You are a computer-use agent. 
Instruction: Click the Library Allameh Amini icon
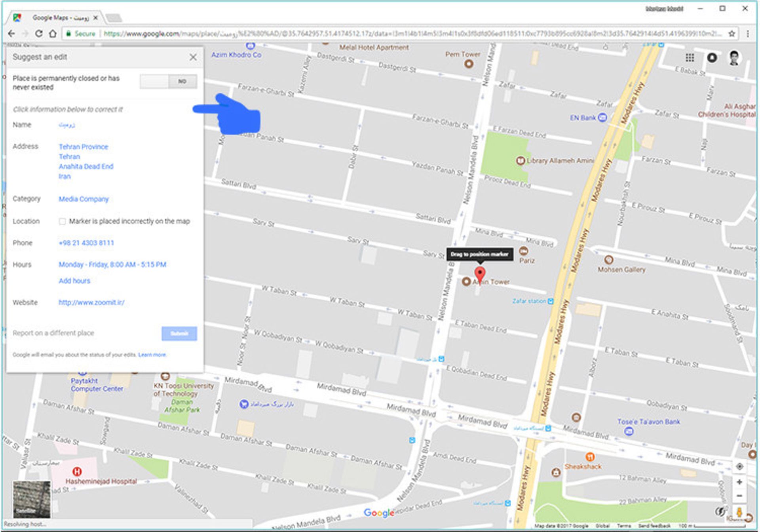point(520,160)
